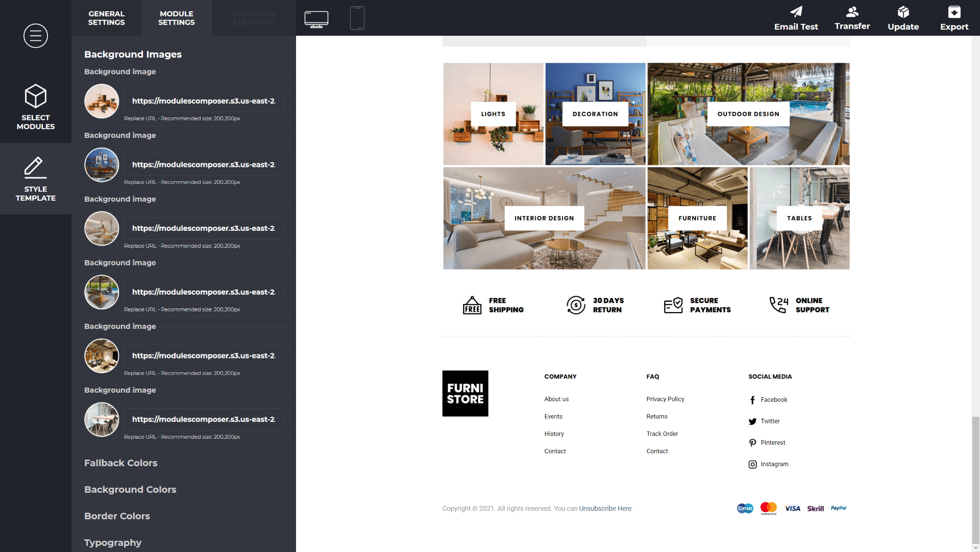Expand the Fallback Colors section
980x552 pixels.
120,463
